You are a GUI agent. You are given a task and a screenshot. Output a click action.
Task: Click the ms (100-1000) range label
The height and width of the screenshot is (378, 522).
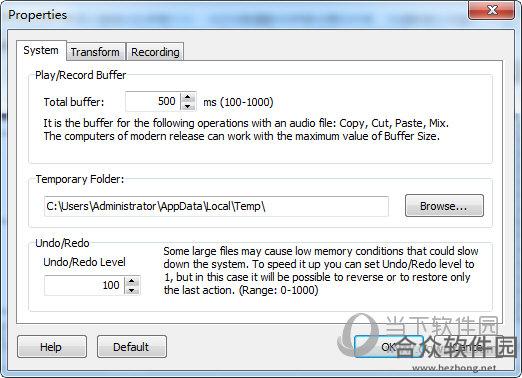238,102
